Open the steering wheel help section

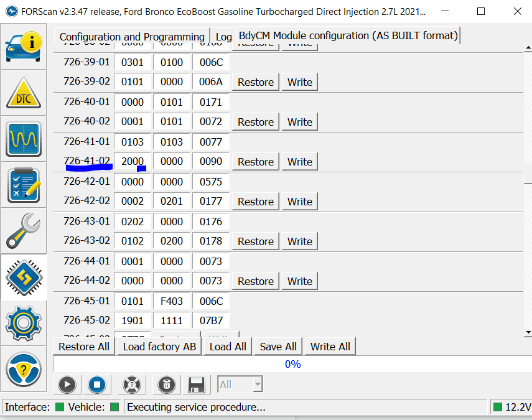[24, 369]
